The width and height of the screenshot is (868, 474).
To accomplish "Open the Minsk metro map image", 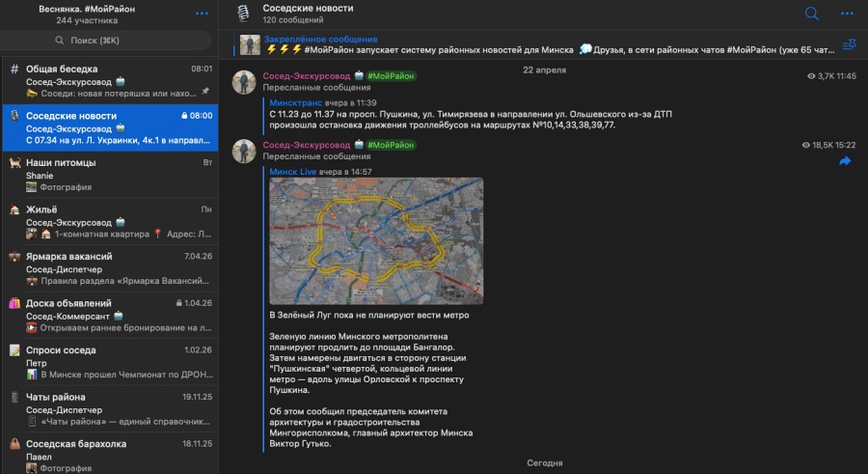I will 376,240.
